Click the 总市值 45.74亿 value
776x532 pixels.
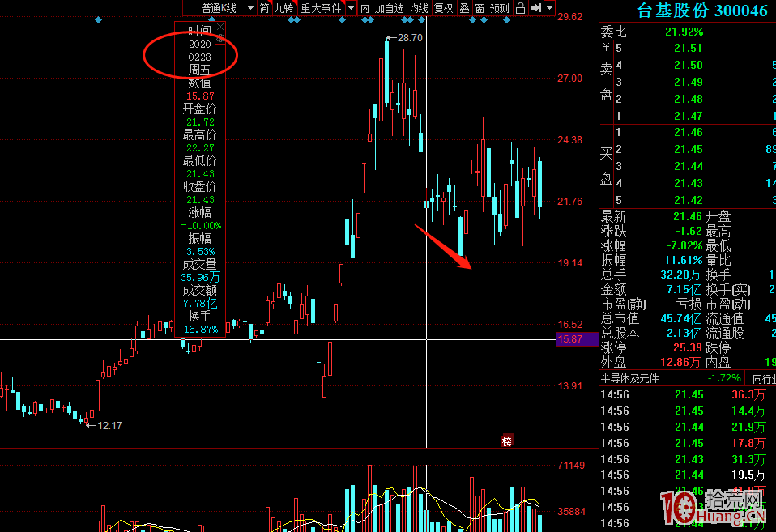(681, 318)
